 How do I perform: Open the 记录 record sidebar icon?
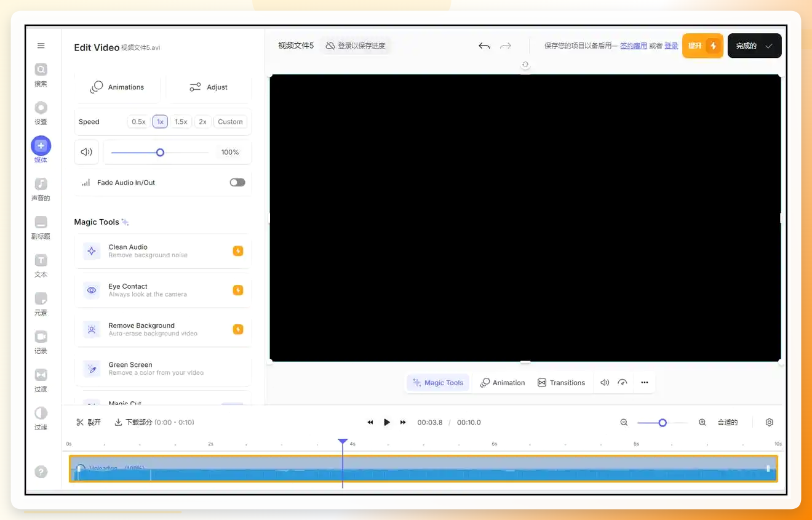click(x=41, y=337)
